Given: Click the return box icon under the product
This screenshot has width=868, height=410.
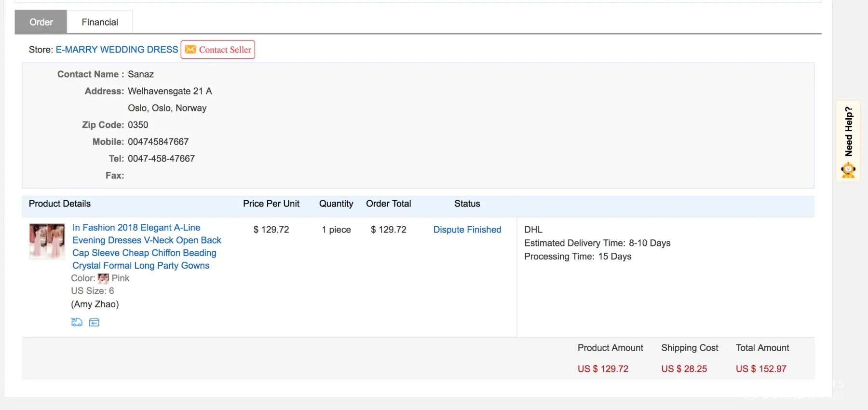Looking at the screenshot, I should tap(95, 322).
